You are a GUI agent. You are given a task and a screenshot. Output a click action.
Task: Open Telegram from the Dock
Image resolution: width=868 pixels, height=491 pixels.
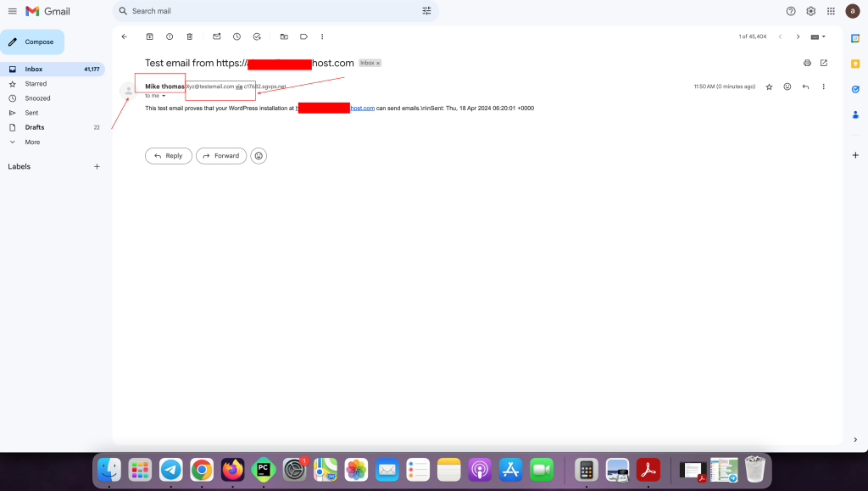point(171,471)
